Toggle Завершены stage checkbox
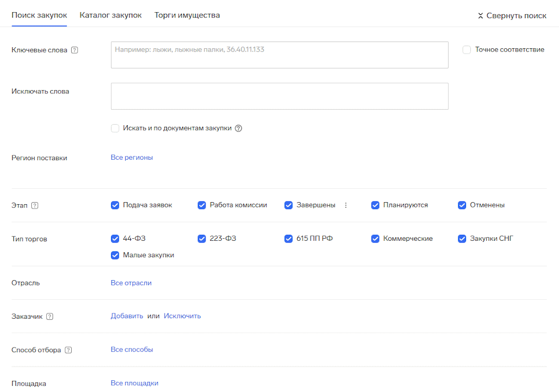The image size is (559, 392). click(x=288, y=205)
